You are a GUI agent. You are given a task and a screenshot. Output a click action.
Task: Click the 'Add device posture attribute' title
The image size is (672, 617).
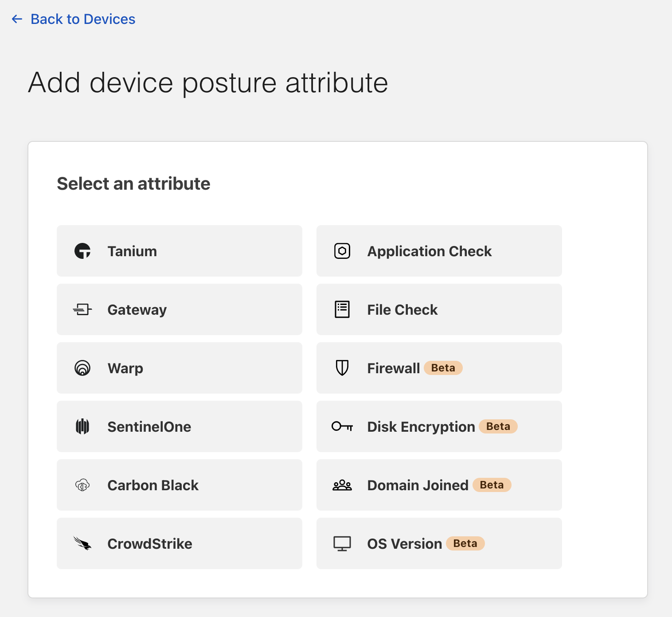(208, 82)
